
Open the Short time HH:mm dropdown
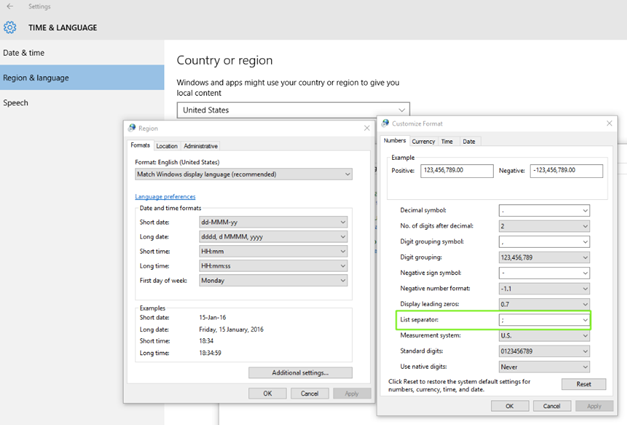coord(273,251)
